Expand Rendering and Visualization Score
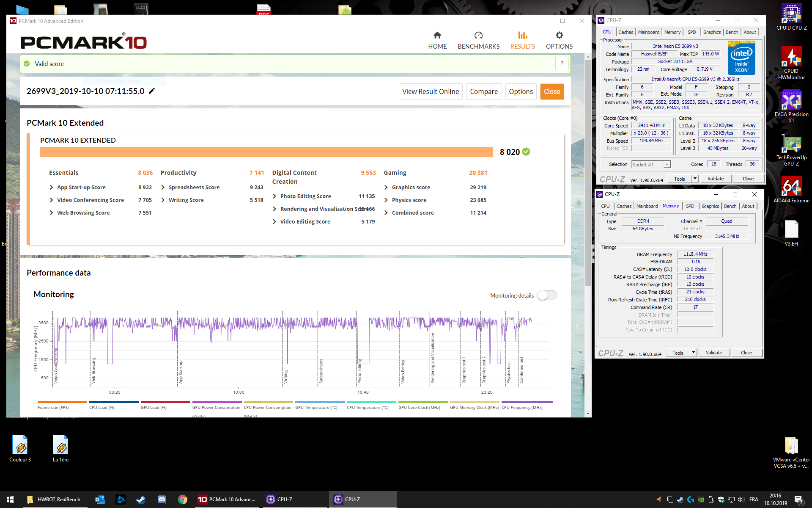This screenshot has height=508, width=812. 274,209
